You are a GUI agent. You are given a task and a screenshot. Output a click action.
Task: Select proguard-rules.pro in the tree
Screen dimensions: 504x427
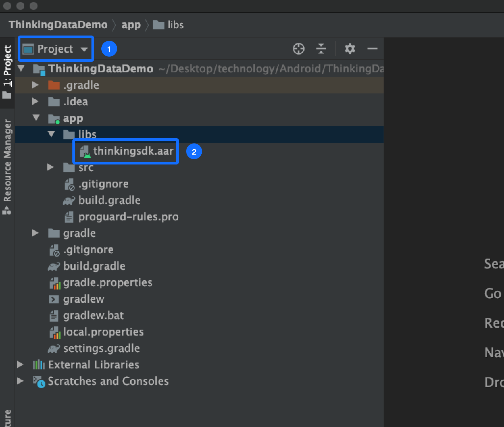[128, 216]
